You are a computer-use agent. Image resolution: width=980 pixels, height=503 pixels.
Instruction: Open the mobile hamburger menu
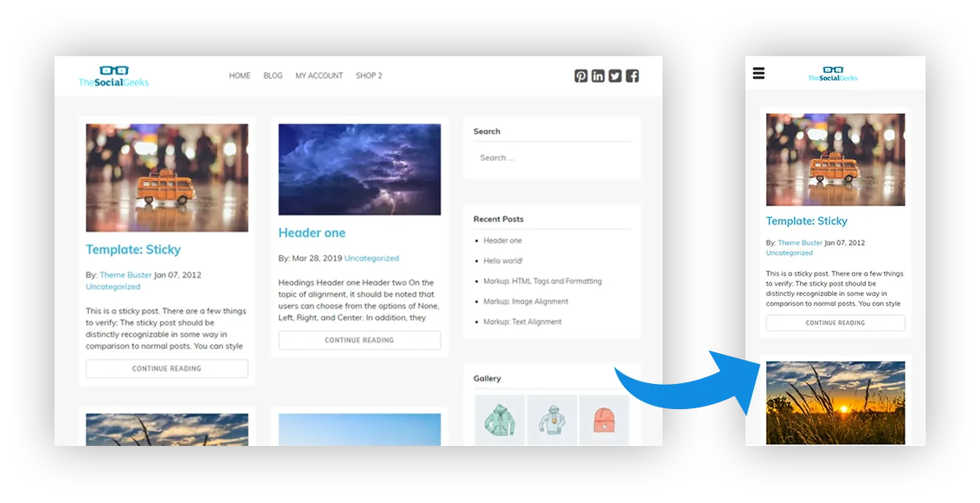[759, 73]
